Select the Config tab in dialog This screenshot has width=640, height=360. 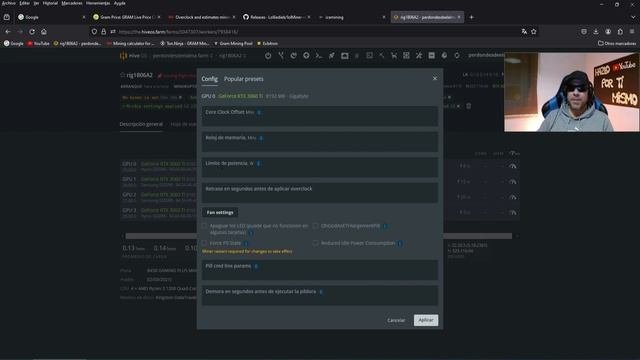pyautogui.click(x=209, y=79)
